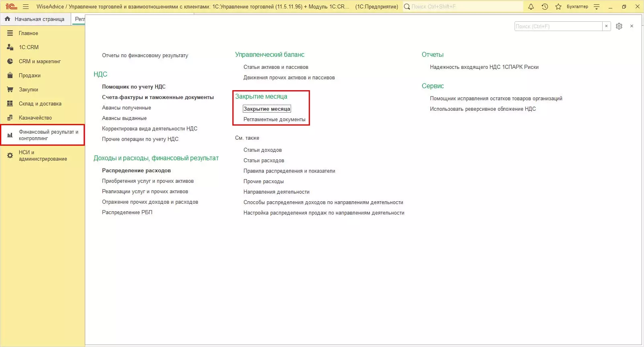The width and height of the screenshot is (644, 347).
Task: Open Прочие операции по учету НДС
Action: [x=140, y=139]
